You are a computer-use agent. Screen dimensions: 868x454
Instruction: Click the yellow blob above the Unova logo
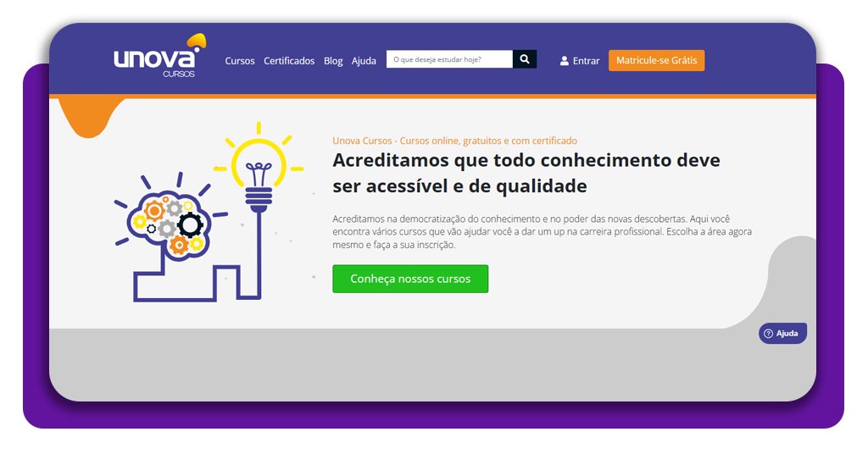point(197,40)
